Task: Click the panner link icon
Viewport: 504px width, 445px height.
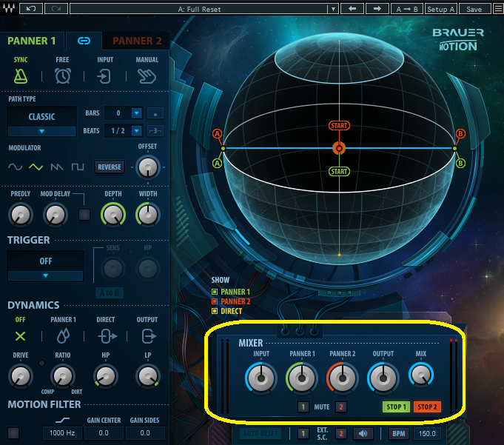Action: click(84, 41)
